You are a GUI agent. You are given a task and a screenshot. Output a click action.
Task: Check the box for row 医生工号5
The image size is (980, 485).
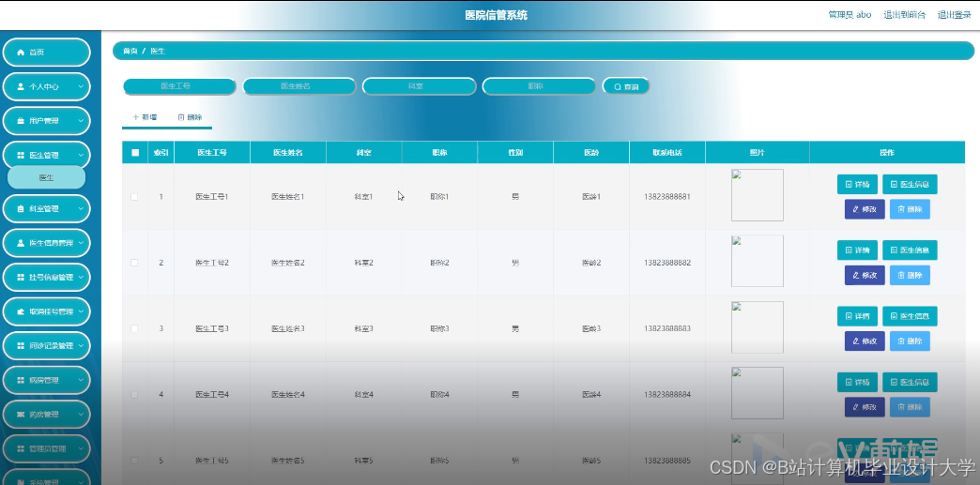point(134,461)
